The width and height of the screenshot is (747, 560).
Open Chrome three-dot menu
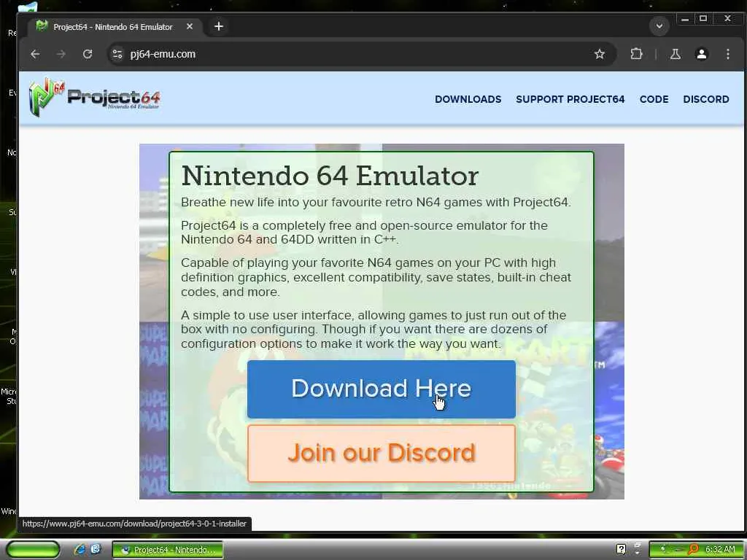click(x=727, y=54)
